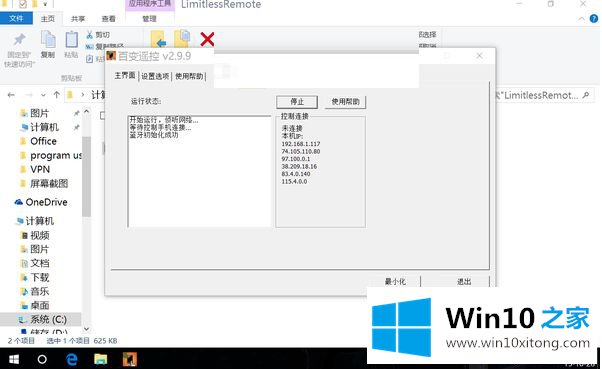Click the 蓝牙初始化成功 log line
The image size is (602, 369).
[x=154, y=135]
